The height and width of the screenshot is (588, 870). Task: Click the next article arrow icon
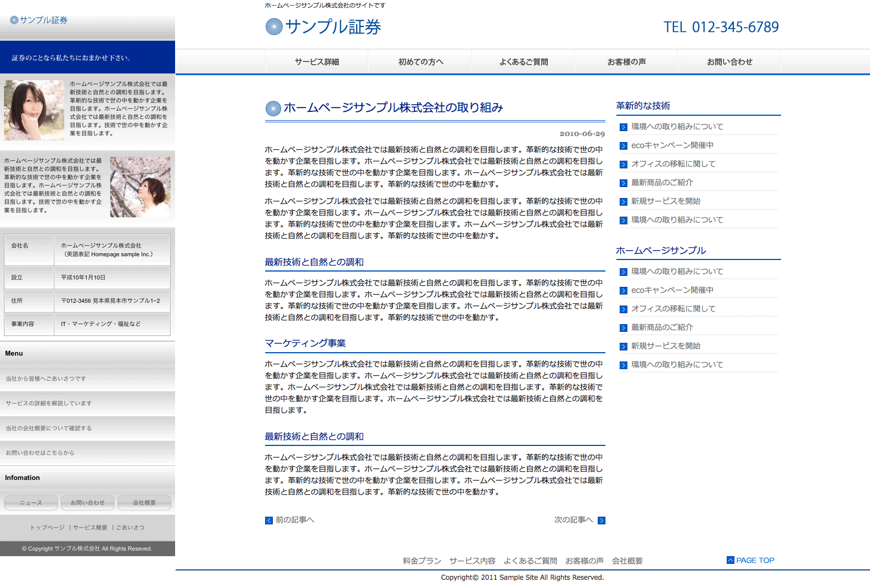(602, 521)
